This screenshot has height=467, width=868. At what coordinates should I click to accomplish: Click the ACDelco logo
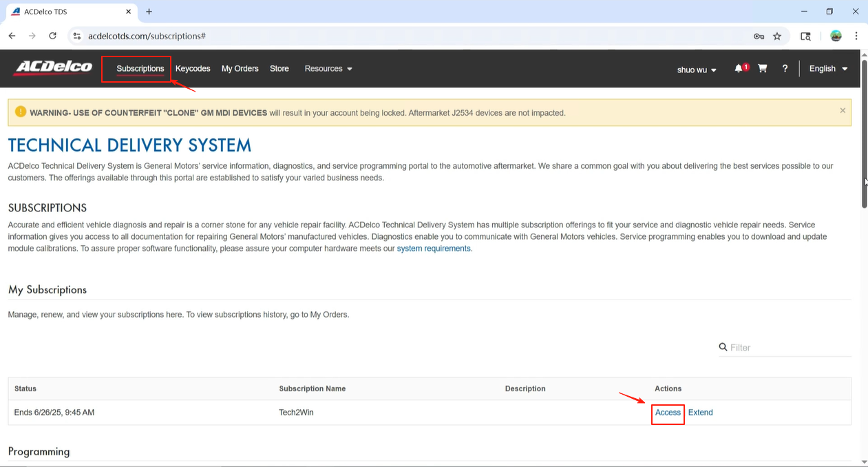[x=53, y=68]
